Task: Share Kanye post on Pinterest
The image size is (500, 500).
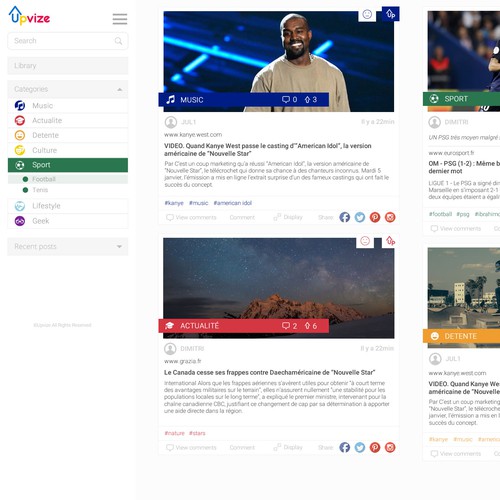Action: [375, 217]
